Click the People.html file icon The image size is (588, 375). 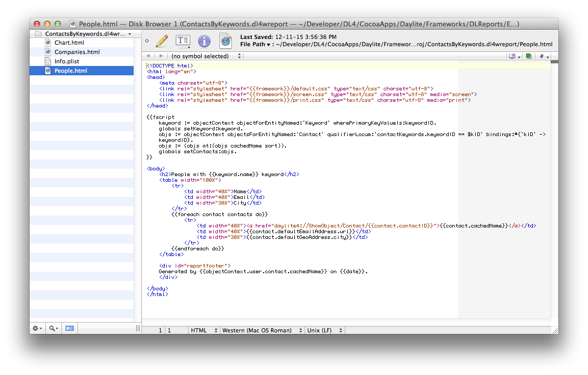pyautogui.click(x=48, y=71)
